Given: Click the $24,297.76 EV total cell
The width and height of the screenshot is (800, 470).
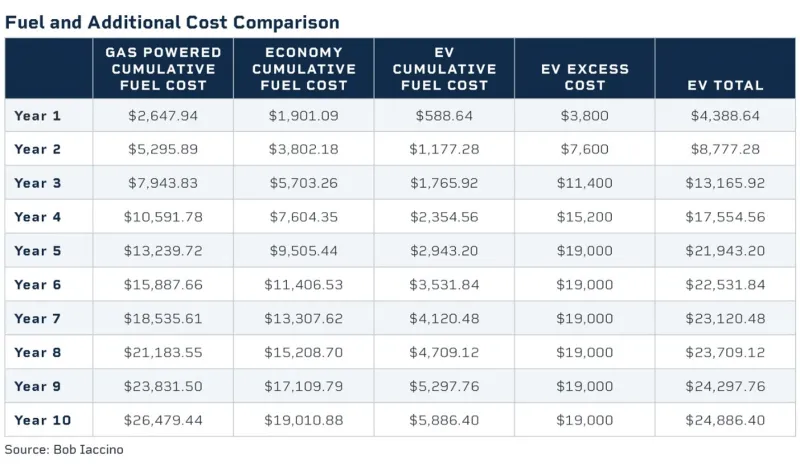Looking at the screenshot, I should pyautogui.click(x=725, y=386).
